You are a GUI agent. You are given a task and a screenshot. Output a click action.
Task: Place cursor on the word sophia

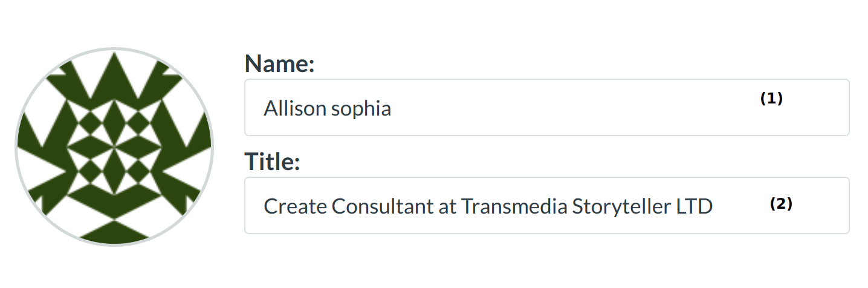361,109
